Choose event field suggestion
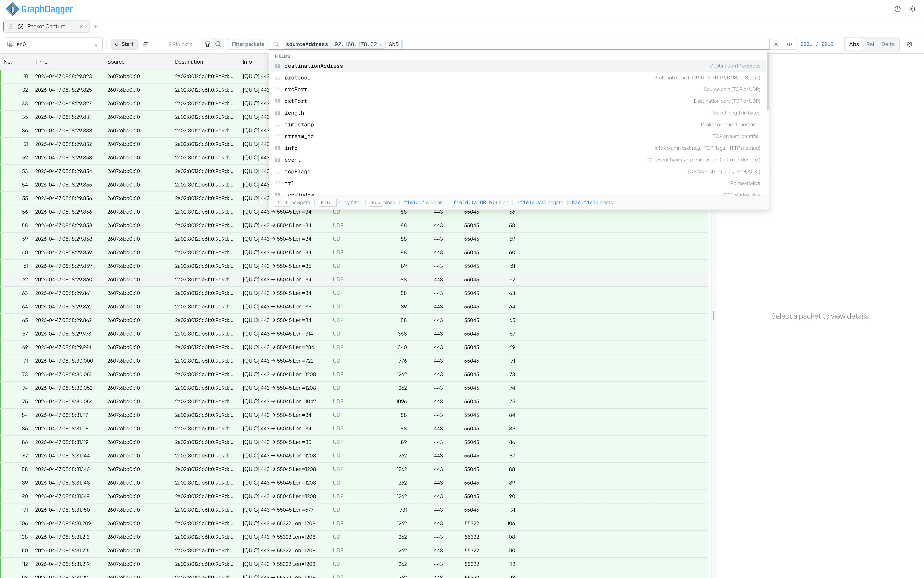This screenshot has height=578, width=924. 517,160
